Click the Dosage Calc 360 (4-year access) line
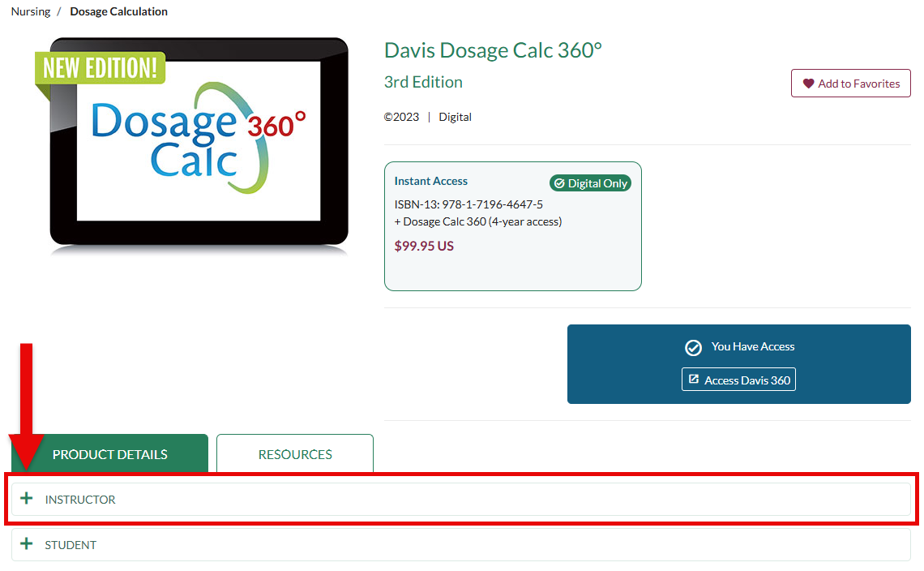 478,221
